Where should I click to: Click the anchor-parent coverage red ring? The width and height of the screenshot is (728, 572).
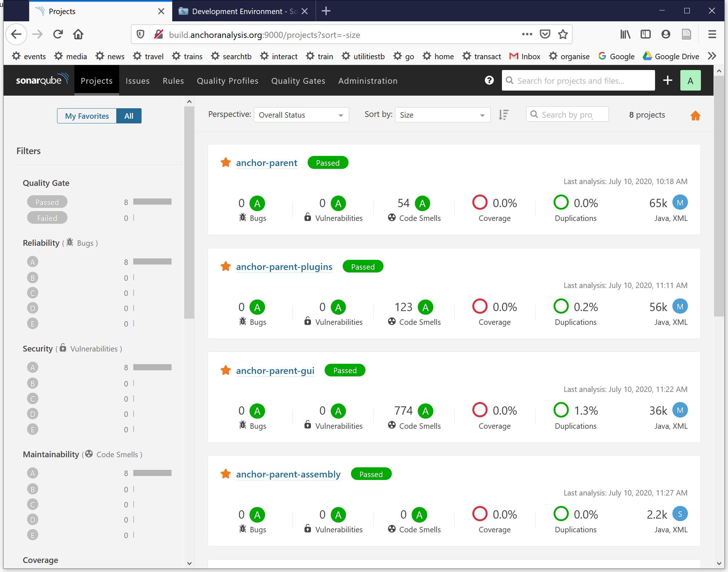[480, 202]
